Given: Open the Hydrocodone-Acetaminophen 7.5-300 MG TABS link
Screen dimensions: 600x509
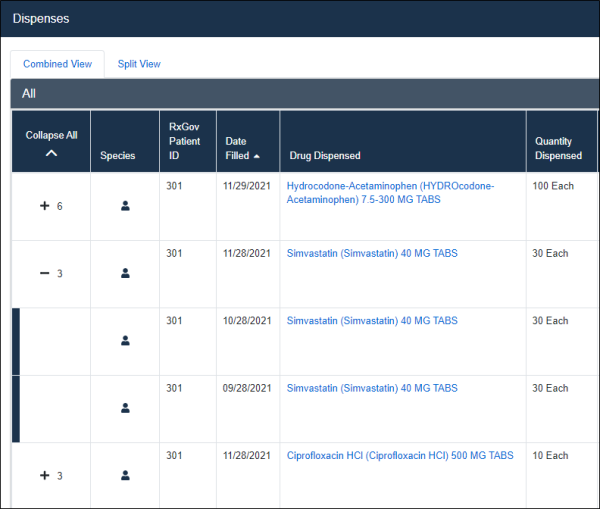Looking at the screenshot, I should (390, 193).
